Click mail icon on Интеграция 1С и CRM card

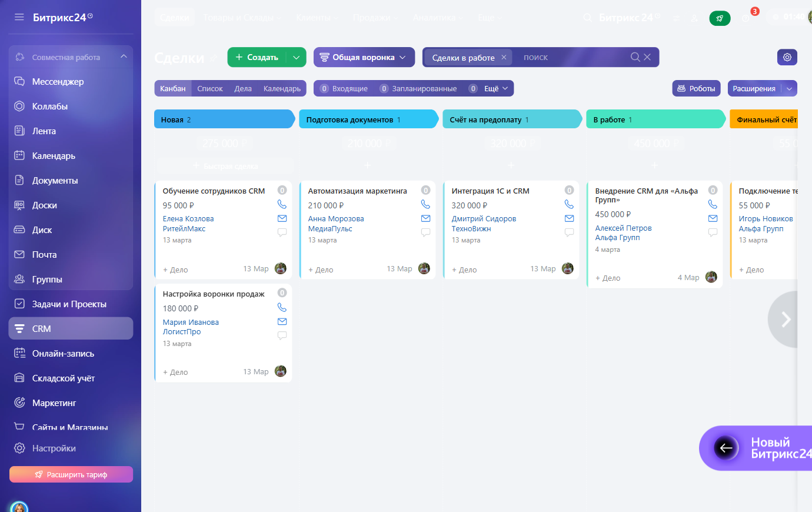pyautogui.click(x=569, y=218)
